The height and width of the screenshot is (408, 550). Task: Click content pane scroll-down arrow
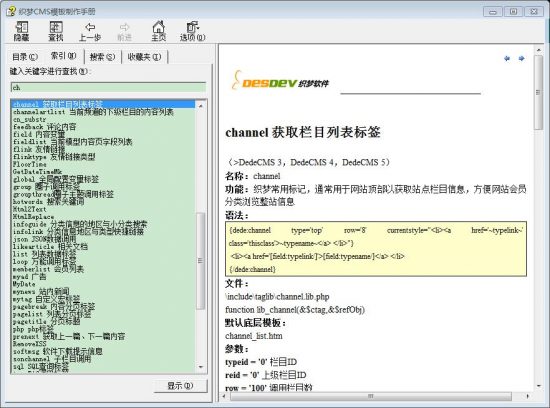click(x=538, y=386)
